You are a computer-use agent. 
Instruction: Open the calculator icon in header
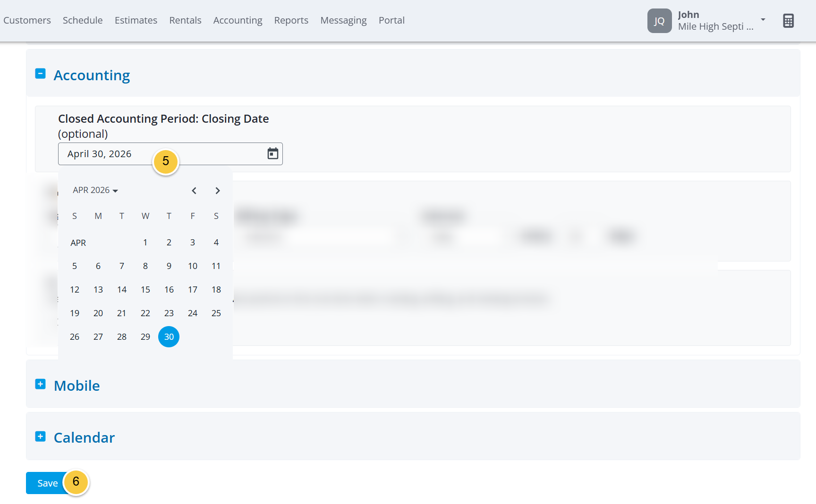coord(788,21)
